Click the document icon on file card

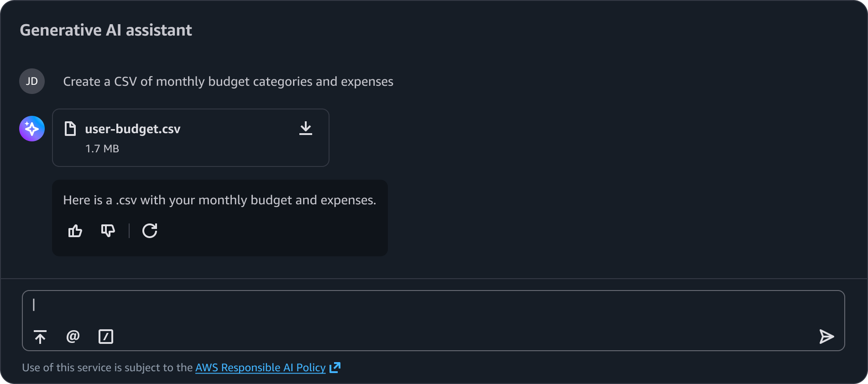point(70,129)
